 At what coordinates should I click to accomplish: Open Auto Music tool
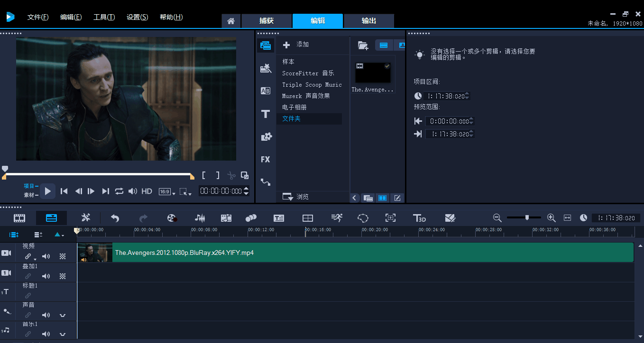pyautogui.click(x=226, y=218)
